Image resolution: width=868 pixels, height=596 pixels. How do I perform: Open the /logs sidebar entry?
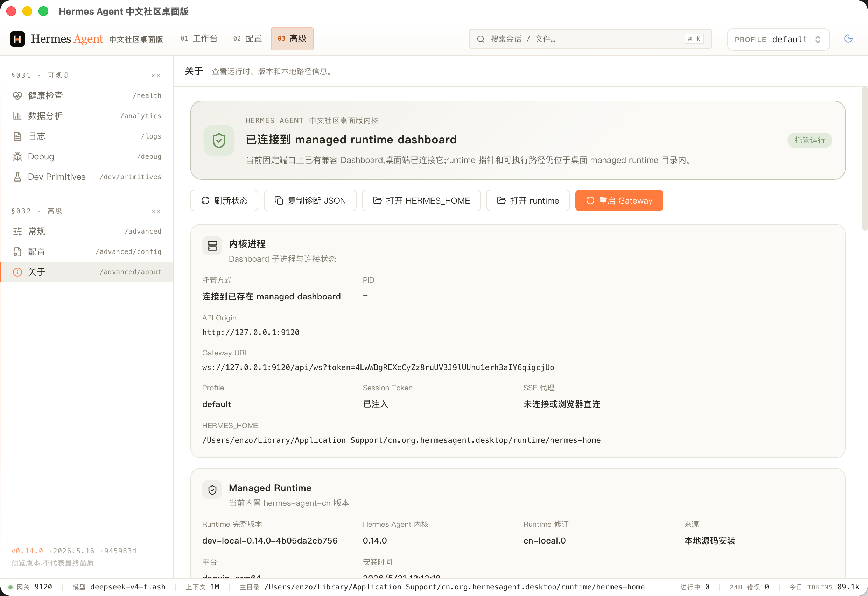(87, 136)
